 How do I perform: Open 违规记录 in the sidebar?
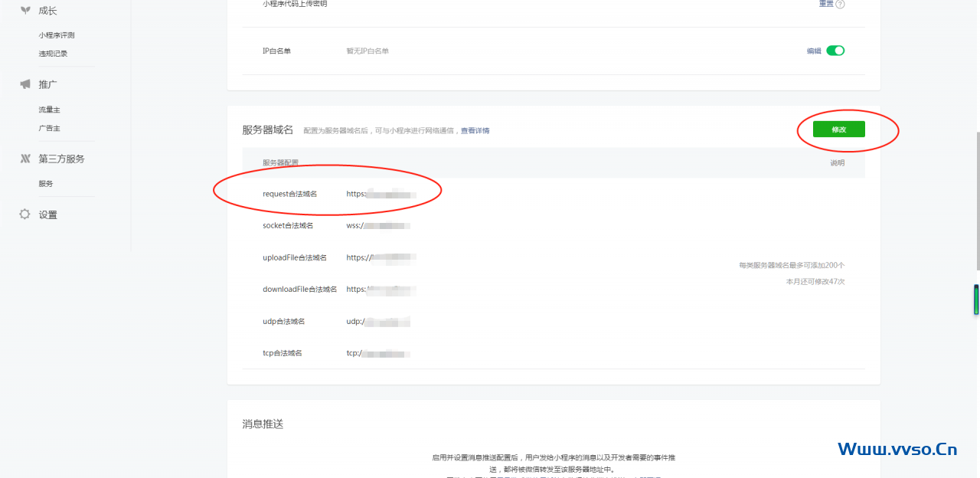(x=53, y=54)
